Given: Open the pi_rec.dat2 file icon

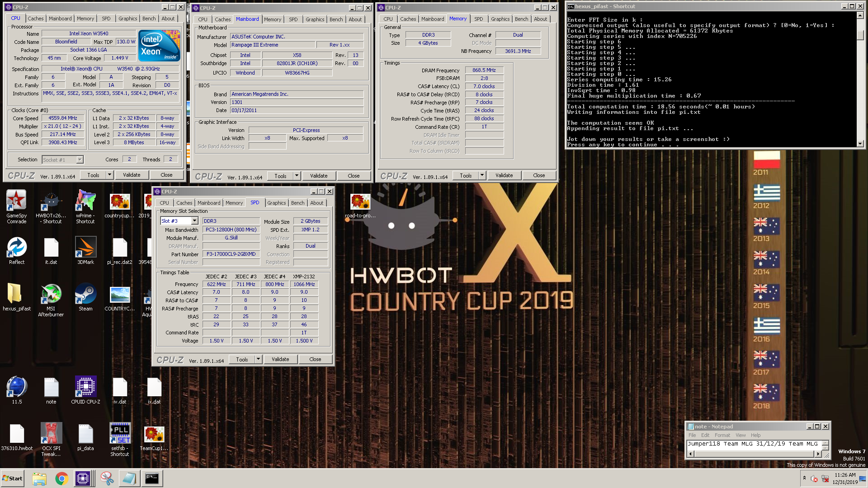Looking at the screenshot, I should pyautogui.click(x=120, y=251).
